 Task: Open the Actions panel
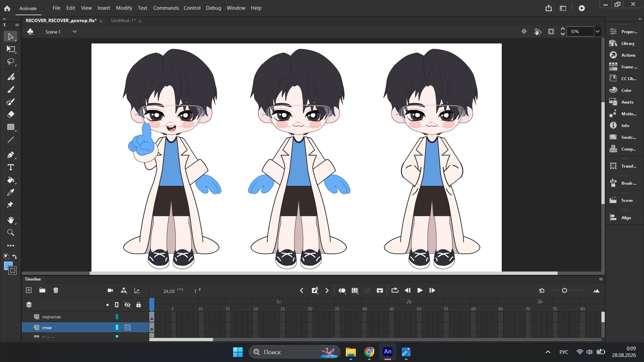623,55
